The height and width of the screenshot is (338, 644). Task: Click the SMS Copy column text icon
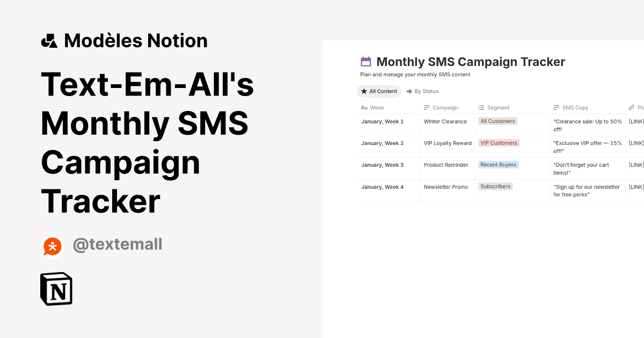pyautogui.click(x=557, y=107)
